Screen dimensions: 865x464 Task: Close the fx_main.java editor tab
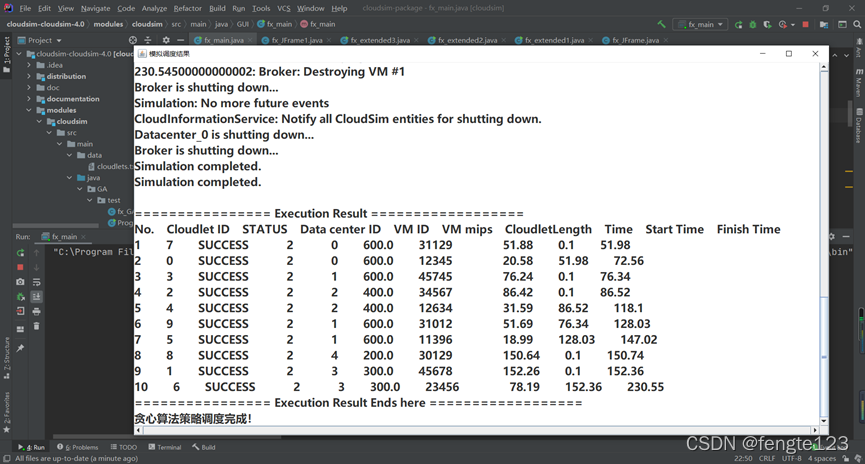(250, 40)
